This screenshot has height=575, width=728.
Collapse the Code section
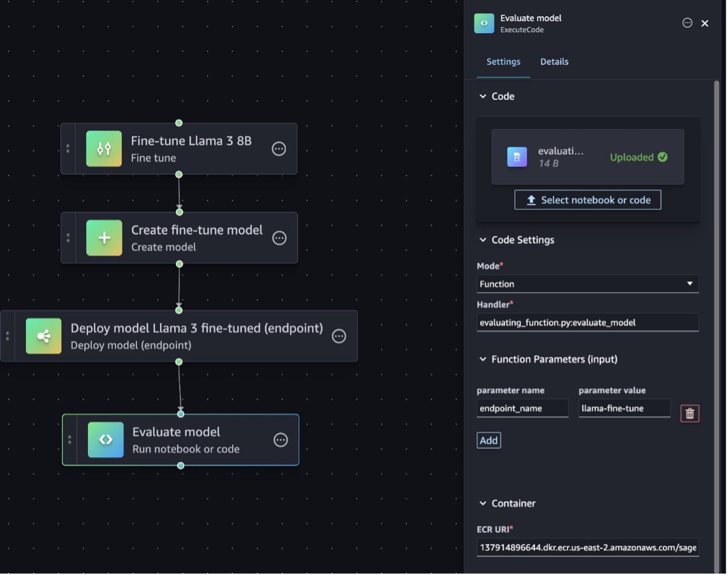click(x=483, y=96)
